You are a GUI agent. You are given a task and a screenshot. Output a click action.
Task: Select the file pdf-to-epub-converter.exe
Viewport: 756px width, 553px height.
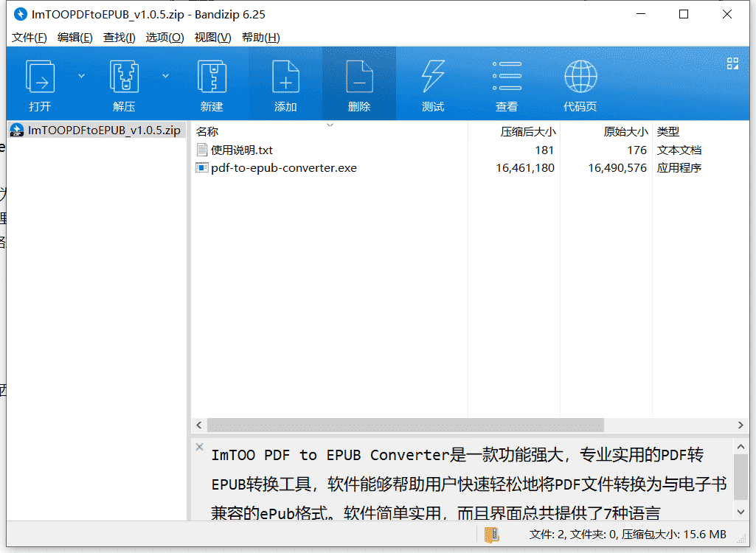283,168
